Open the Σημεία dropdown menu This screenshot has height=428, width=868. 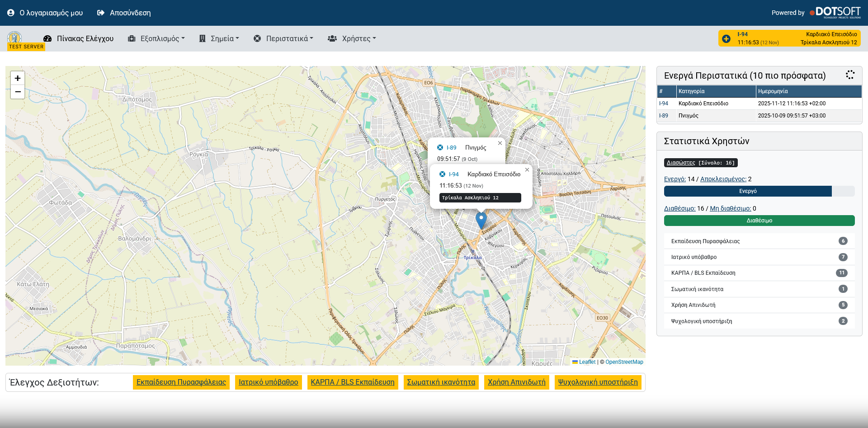tap(219, 39)
